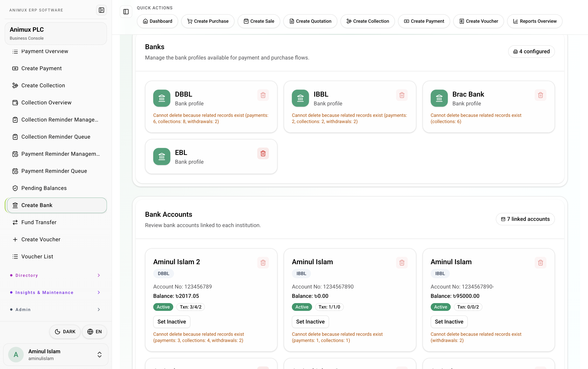The image size is (588, 369).
Task: Delete the Aminul Islam account with ৳95000.00 balance
Action: tap(540, 263)
